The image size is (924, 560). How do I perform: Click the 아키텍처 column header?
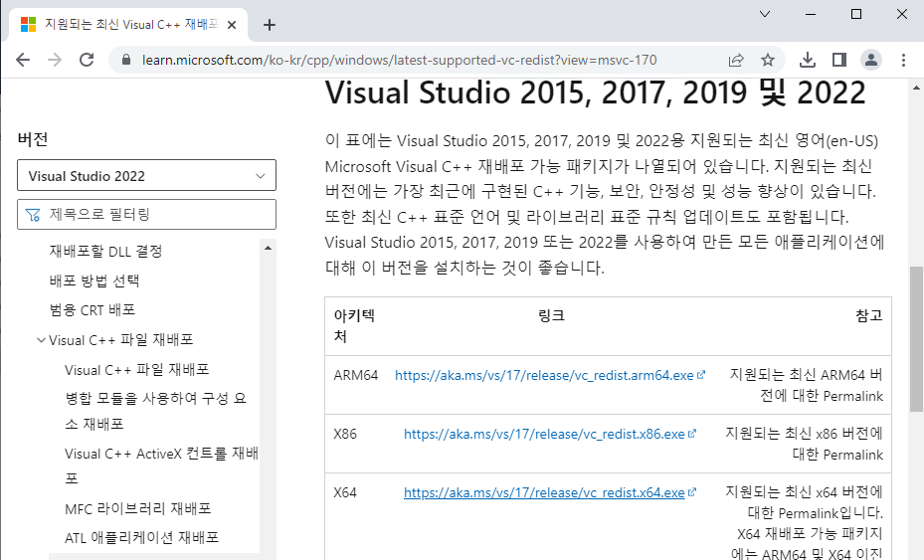pyautogui.click(x=354, y=326)
